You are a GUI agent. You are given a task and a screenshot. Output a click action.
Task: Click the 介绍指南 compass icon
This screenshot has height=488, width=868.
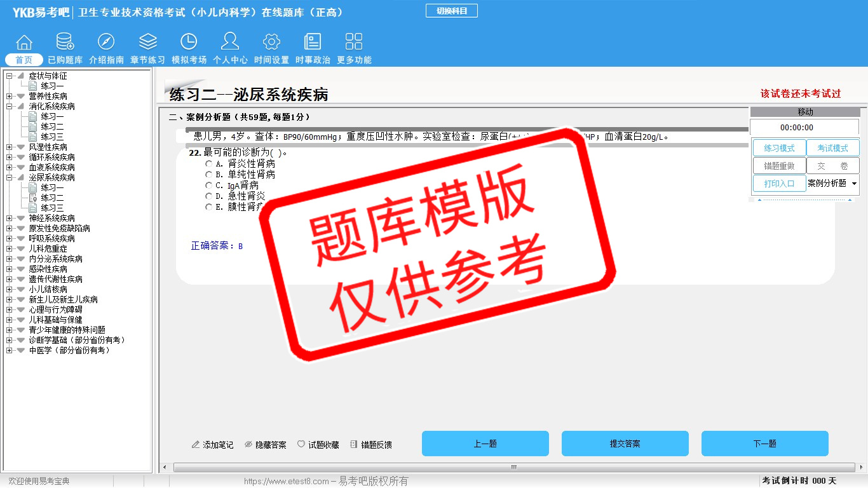click(x=106, y=43)
